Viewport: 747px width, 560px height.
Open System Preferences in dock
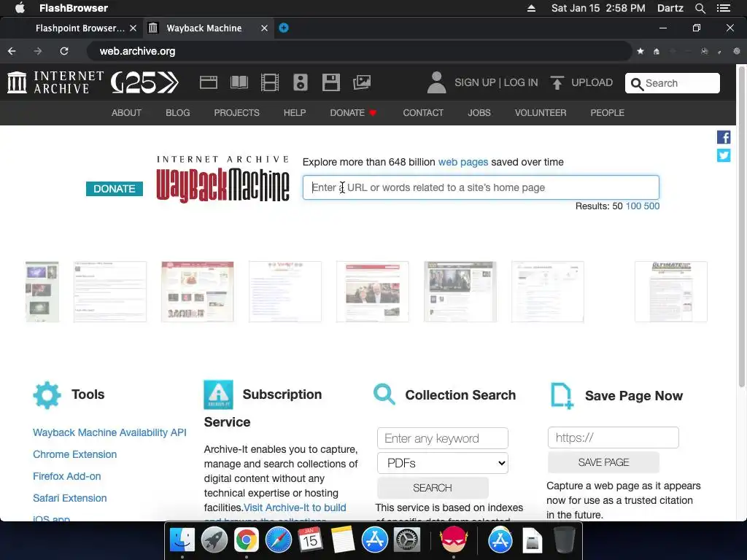coord(407,540)
